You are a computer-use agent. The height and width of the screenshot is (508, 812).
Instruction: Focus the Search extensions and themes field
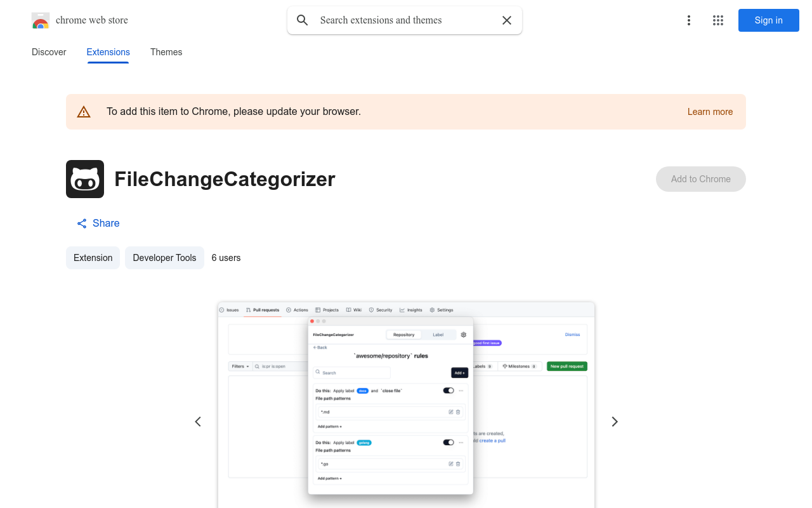click(405, 20)
